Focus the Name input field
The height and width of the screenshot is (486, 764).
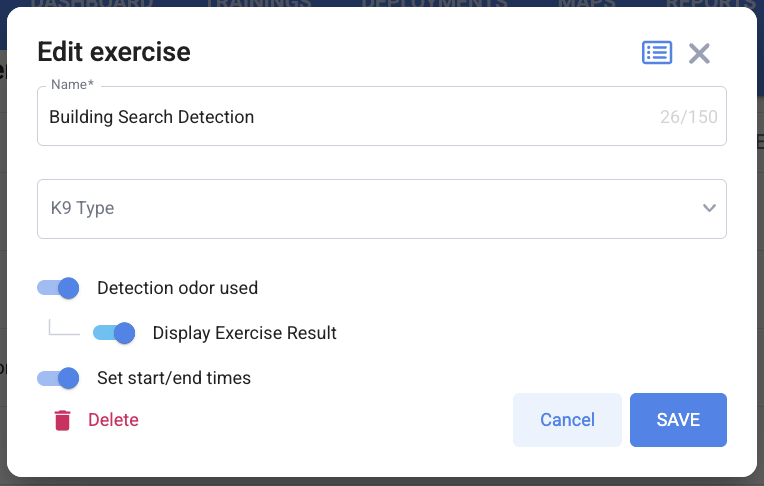(x=350, y=117)
